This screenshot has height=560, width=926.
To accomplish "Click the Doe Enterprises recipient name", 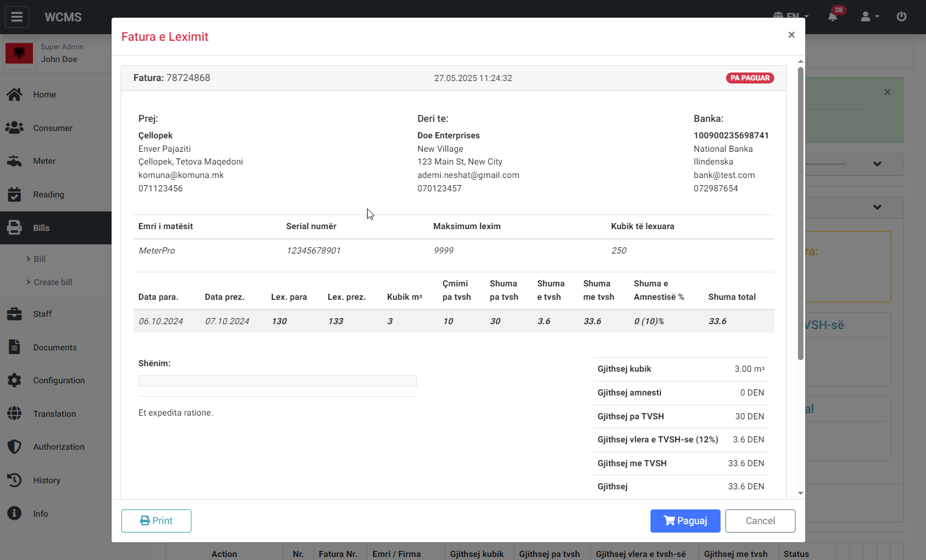I will [x=449, y=135].
